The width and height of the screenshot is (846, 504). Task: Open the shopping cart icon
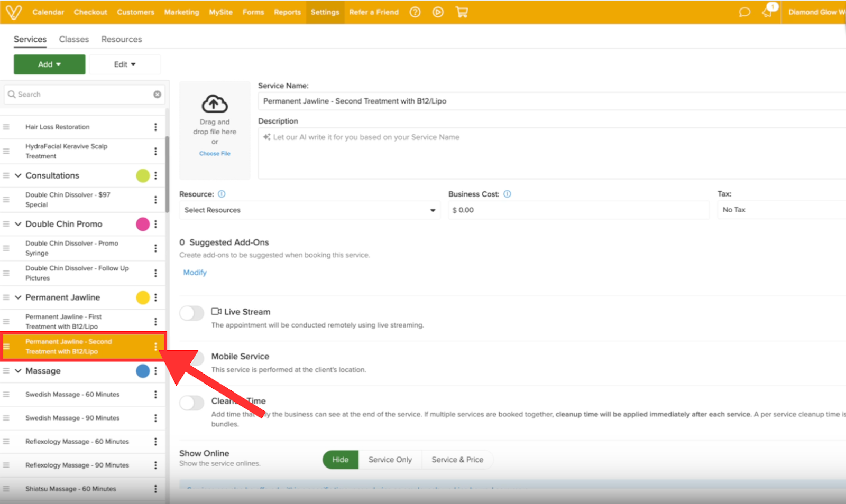[x=462, y=12]
